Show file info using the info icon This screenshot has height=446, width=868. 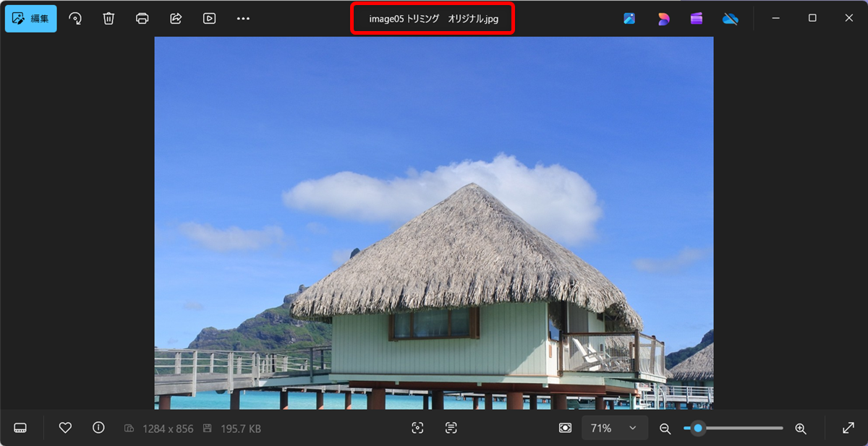click(x=98, y=428)
